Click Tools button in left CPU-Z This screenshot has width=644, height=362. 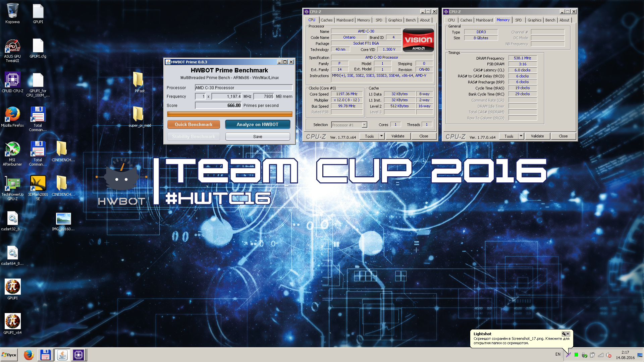coord(369,136)
